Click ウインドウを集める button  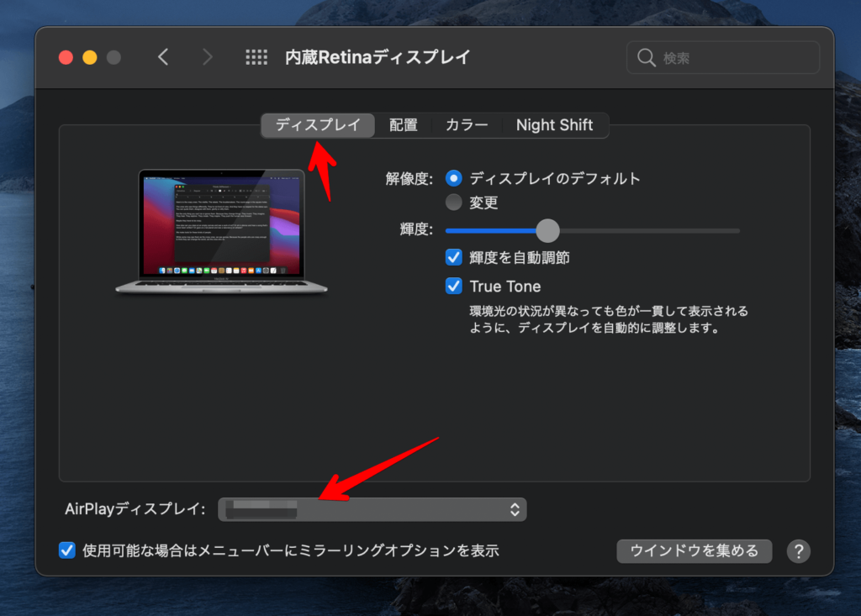pyautogui.click(x=694, y=550)
